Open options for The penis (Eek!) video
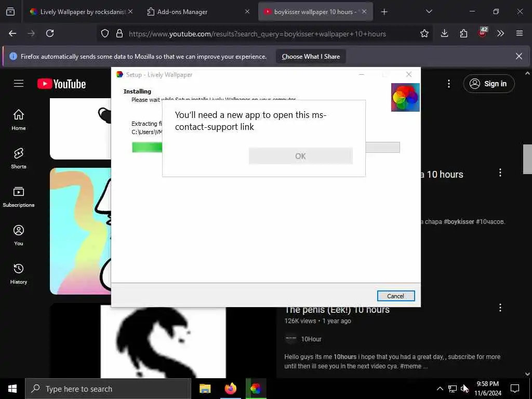Image resolution: width=532 pixels, height=399 pixels. point(500,308)
